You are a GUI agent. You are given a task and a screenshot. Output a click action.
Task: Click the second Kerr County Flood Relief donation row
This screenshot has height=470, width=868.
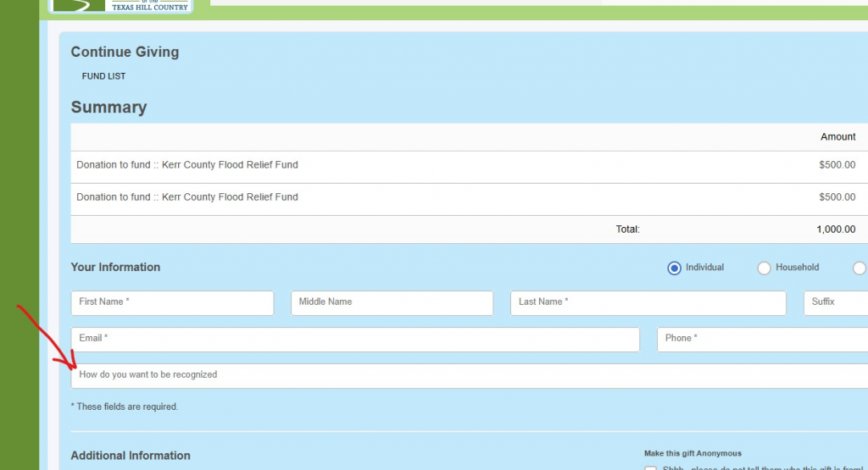pyautogui.click(x=187, y=197)
